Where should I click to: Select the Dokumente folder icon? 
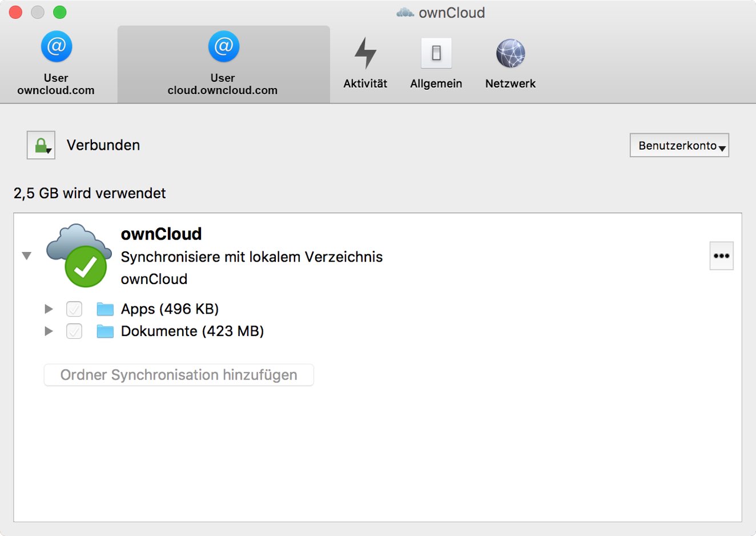point(105,331)
